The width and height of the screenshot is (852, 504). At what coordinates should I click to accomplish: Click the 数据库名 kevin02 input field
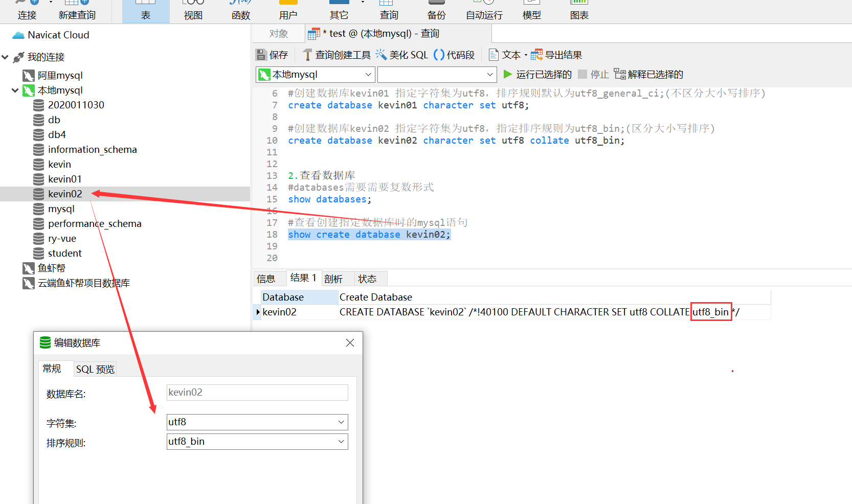click(257, 393)
